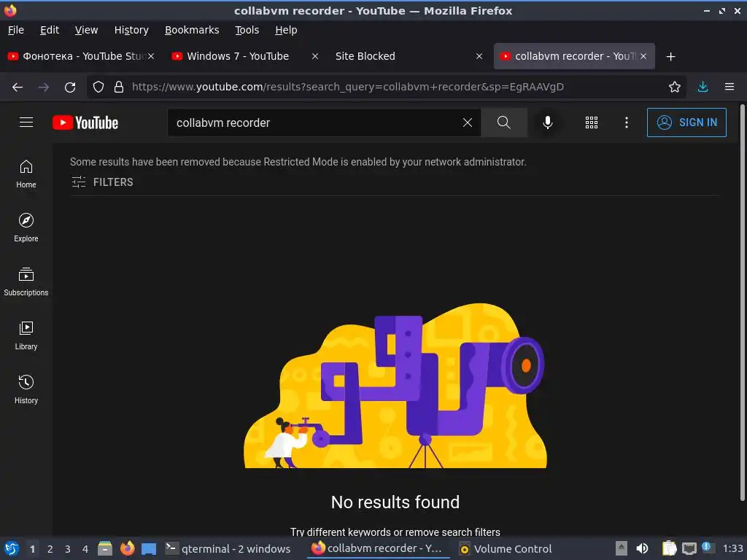Click the taskbar clock showing 1:33
Screen dimensions: 747x560
coord(732,548)
